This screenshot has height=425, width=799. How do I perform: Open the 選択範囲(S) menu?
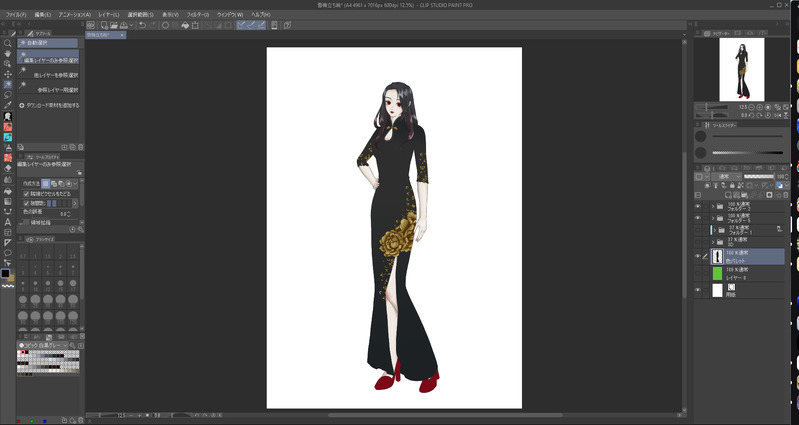coord(140,15)
